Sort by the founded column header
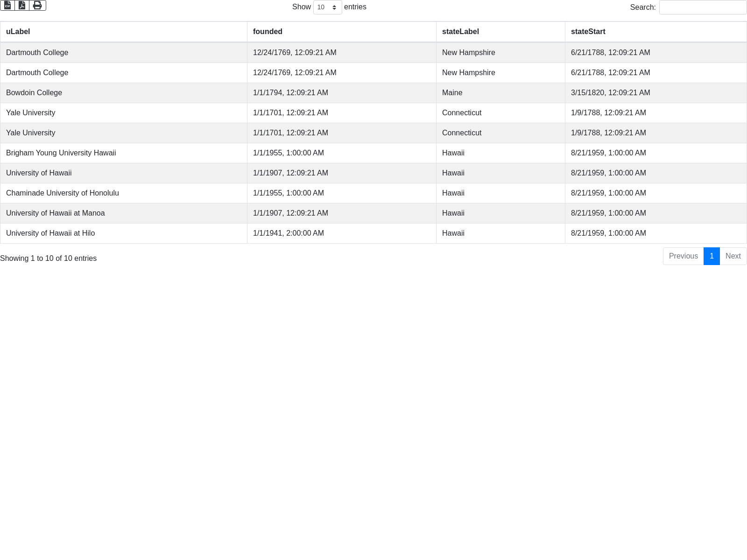747x560 pixels. (268, 32)
